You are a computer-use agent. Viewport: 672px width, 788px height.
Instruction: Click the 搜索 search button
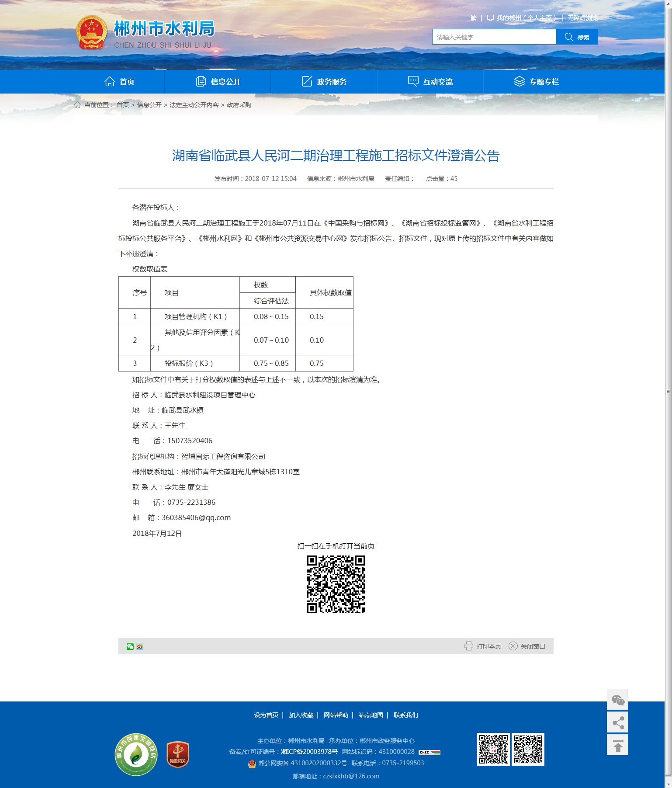pyautogui.click(x=577, y=37)
